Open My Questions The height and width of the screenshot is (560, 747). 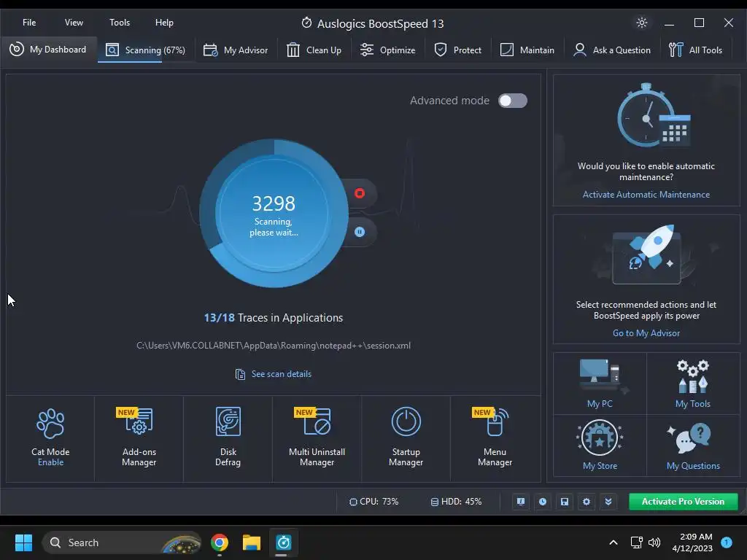pos(693,445)
